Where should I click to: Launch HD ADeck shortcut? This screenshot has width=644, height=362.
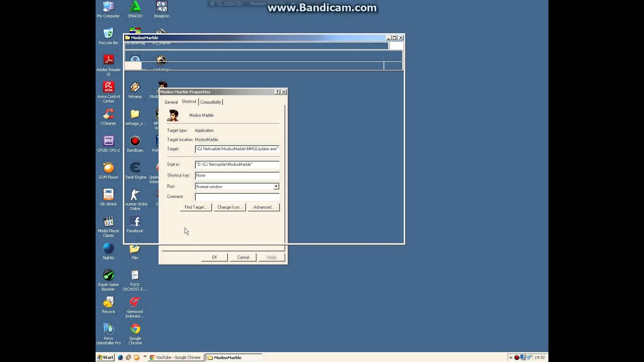point(108,198)
